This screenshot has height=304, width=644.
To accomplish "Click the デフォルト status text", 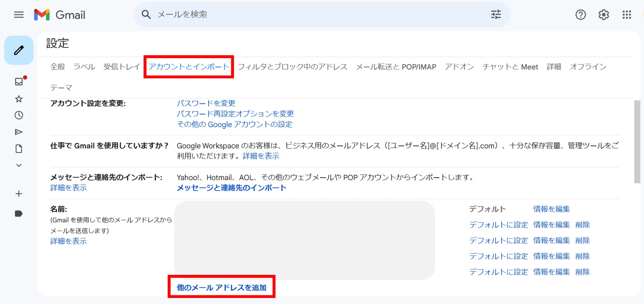I will (487, 209).
